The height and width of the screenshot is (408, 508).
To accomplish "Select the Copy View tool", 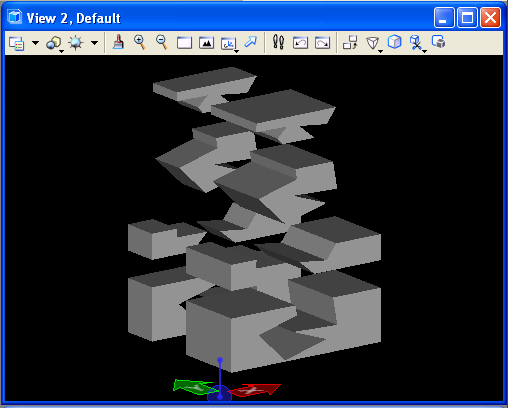I will [x=350, y=43].
